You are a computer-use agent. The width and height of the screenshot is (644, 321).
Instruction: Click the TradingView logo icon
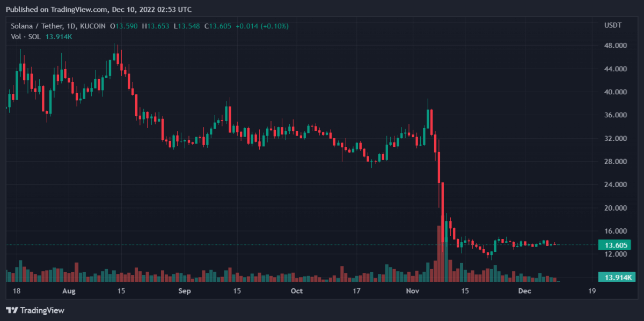12,310
